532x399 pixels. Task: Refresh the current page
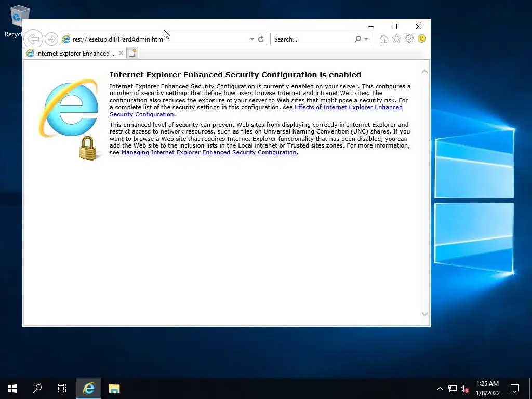tap(261, 39)
